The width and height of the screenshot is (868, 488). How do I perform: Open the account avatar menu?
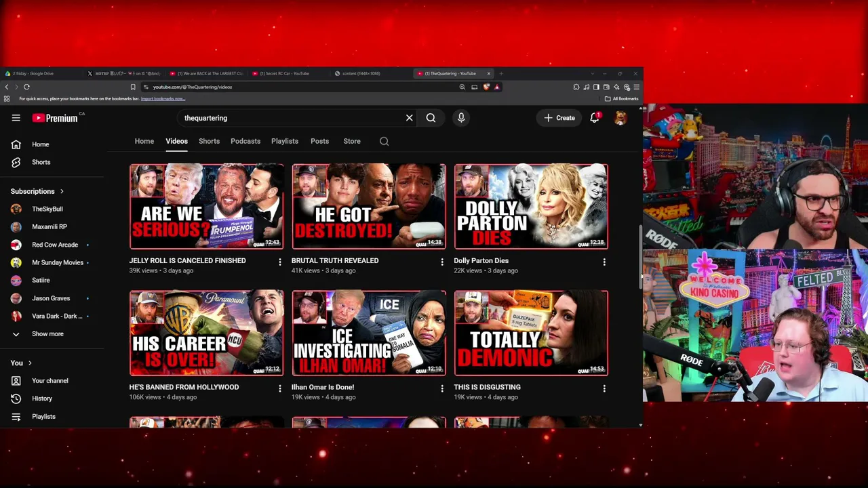click(620, 118)
